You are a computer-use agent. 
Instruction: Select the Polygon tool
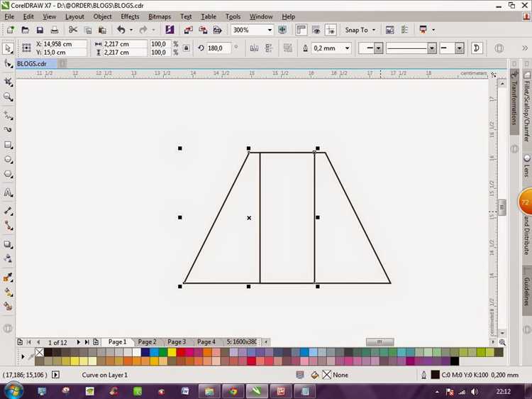(x=8, y=174)
